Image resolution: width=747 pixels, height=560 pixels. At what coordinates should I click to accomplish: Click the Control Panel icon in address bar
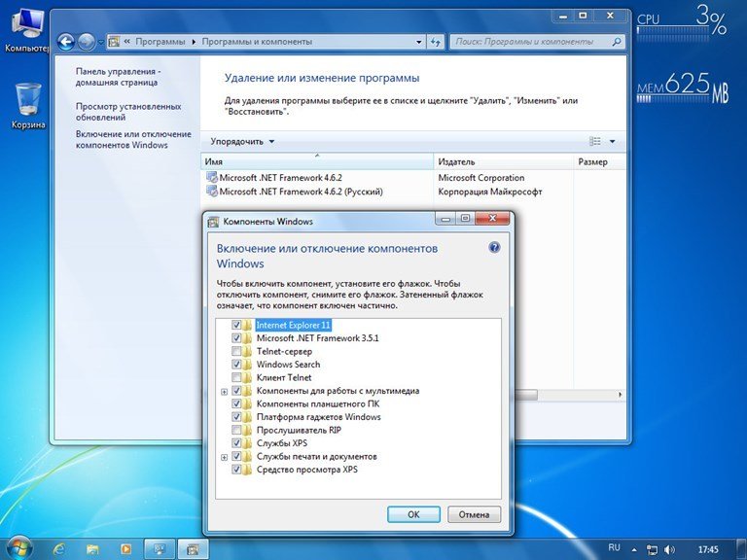coord(114,42)
